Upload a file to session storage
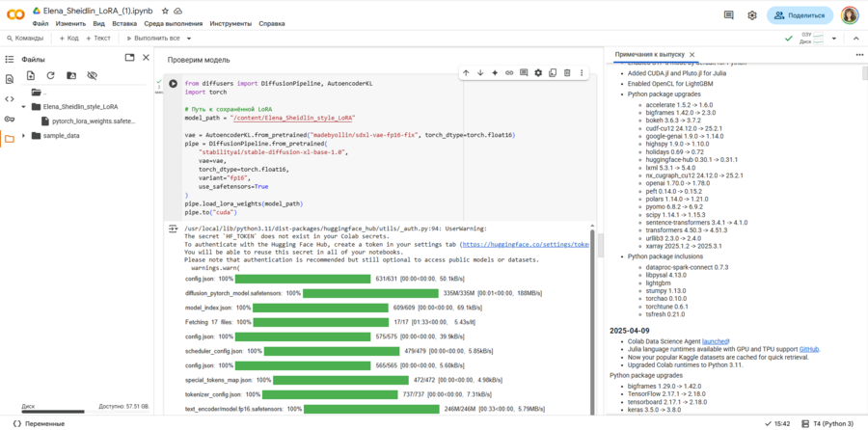The height and width of the screenshot is (430, 868). pos(31,75)
